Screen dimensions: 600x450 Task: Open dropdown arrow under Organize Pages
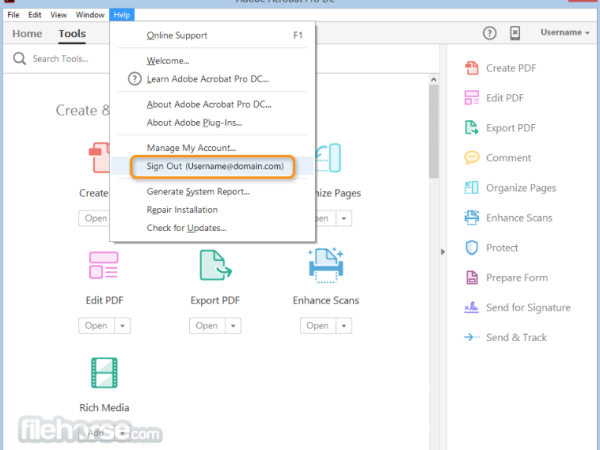(344, 218)
